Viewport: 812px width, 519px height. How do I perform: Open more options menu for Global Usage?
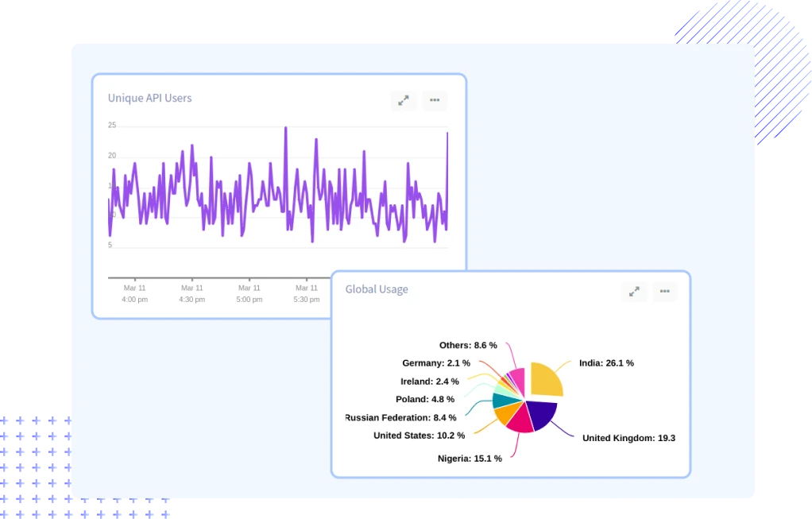(665, 292)
